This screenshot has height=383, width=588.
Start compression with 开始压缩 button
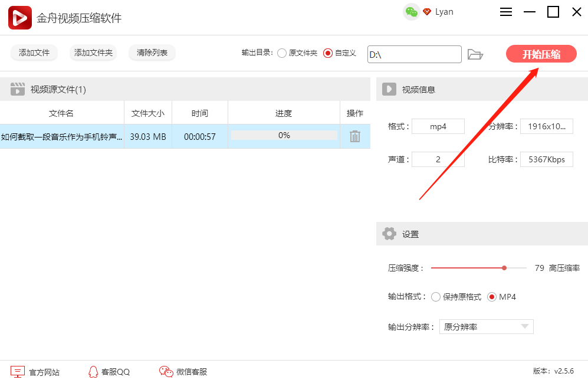[541, 54]
